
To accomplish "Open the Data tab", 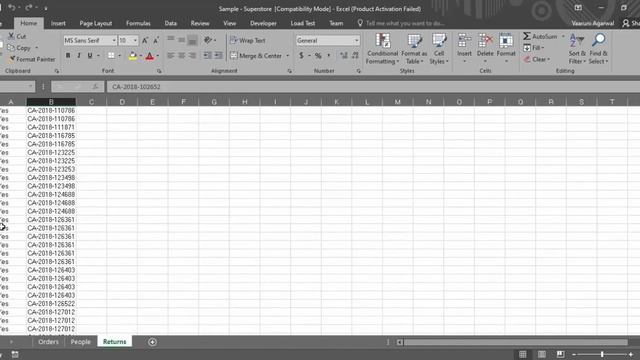I will (x=171, y=23).
